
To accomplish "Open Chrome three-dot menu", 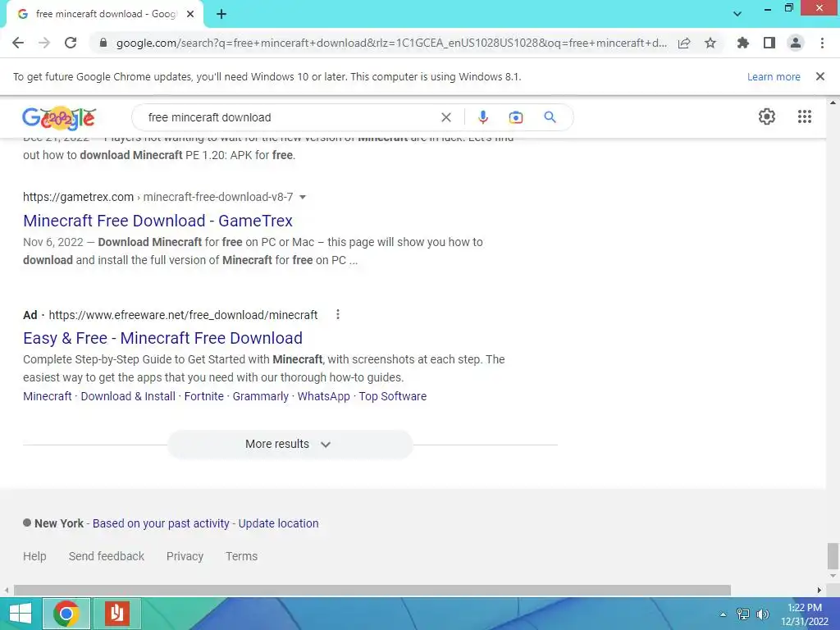I will [822, 43].
